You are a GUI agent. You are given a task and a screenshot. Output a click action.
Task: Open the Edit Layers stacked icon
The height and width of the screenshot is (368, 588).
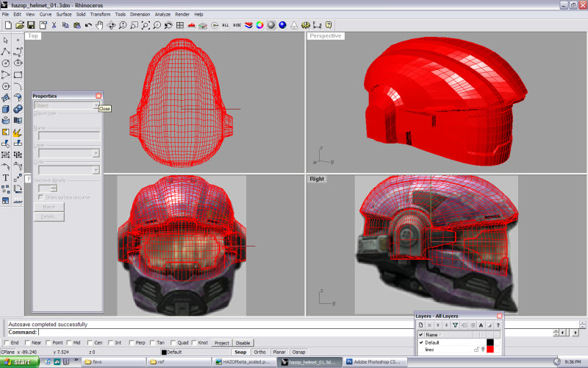tap(248, 25)
